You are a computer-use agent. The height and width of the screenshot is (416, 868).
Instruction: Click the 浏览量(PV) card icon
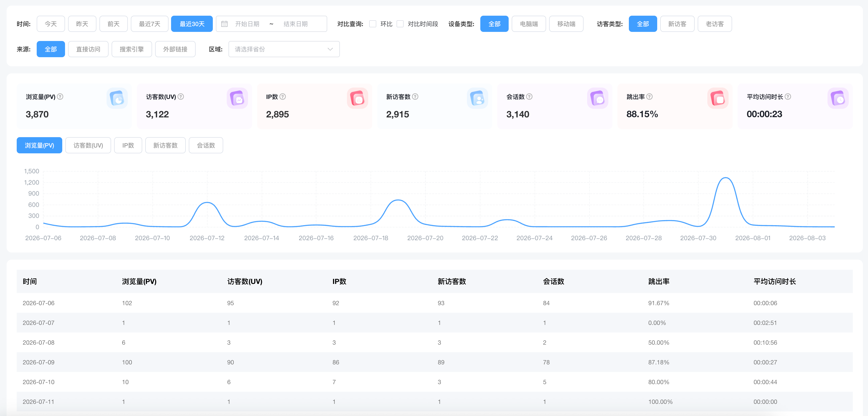pos(117,98)
